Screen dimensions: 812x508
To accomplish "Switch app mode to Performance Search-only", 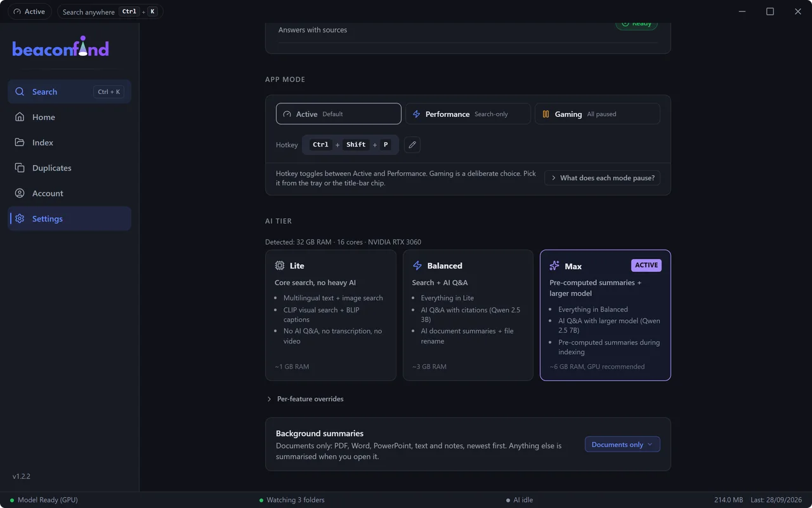I will click(x=468, y=114).
